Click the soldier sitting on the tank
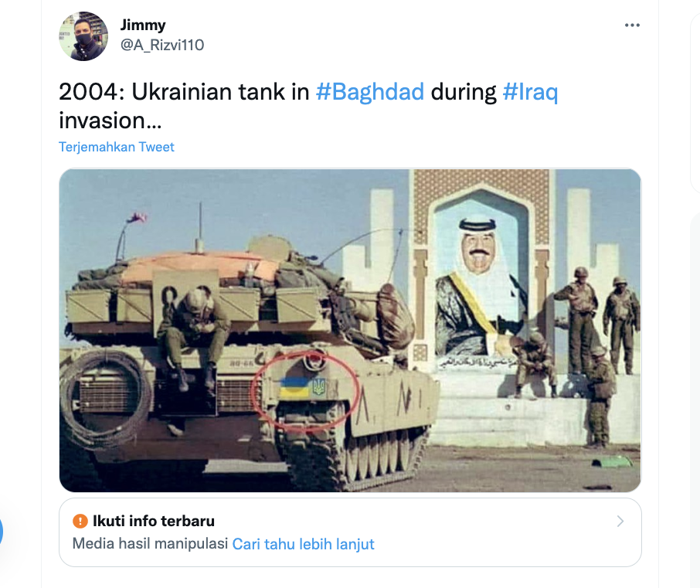The width and height of the screenshot is (700, 588). click(192, 336)
